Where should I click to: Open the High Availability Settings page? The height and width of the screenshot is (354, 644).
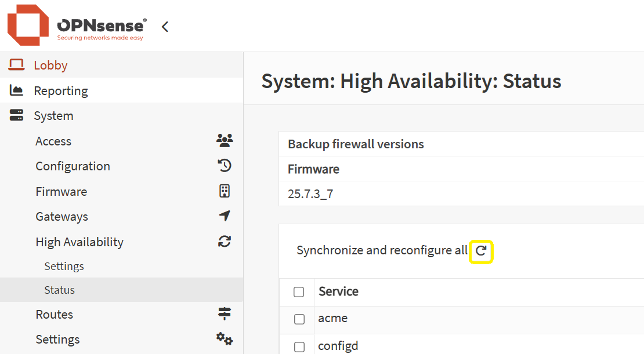pyautogui.click(x=64, y=267)
